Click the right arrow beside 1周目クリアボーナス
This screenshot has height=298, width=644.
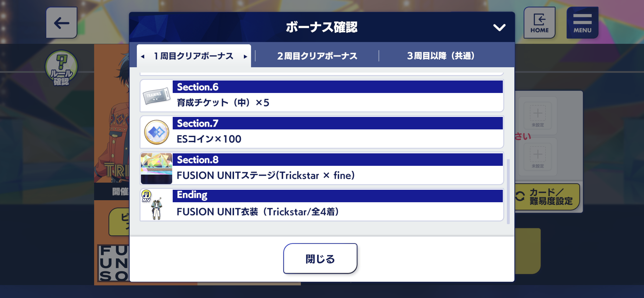245,57
